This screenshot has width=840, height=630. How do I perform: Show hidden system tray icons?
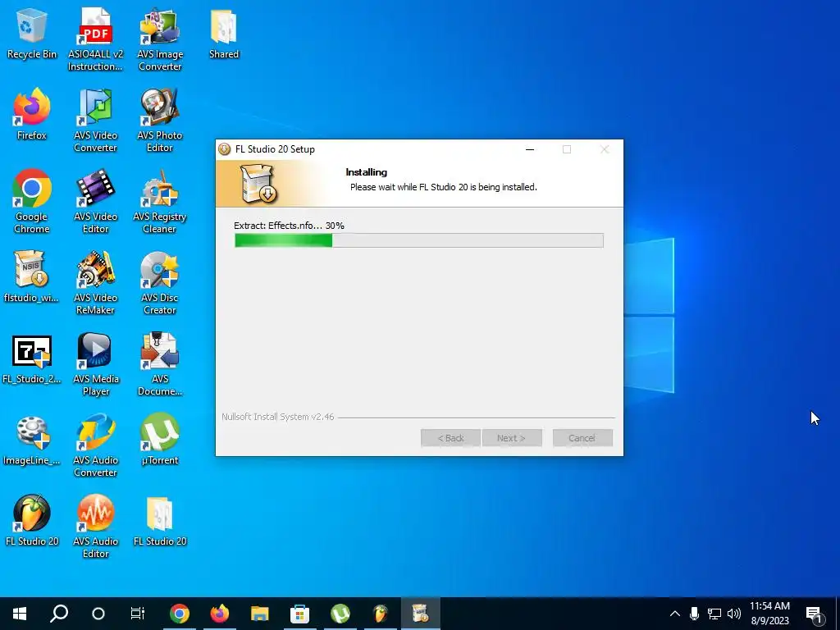[x=675, y=614]
